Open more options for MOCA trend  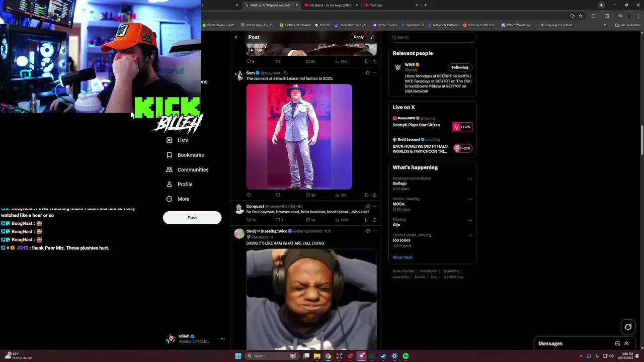coord(470,200)
